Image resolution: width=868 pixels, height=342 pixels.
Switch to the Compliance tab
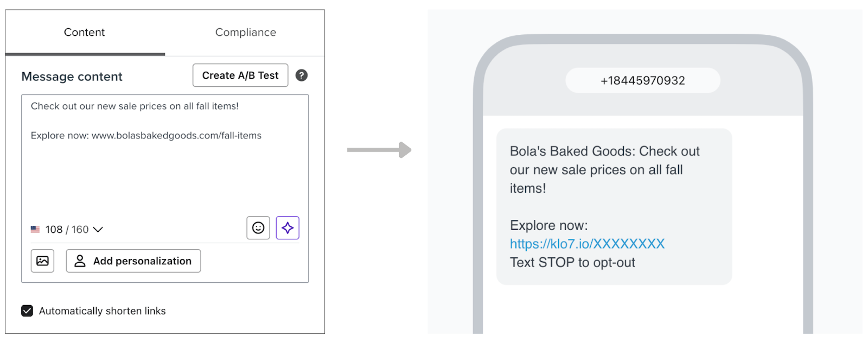[246, 33]
